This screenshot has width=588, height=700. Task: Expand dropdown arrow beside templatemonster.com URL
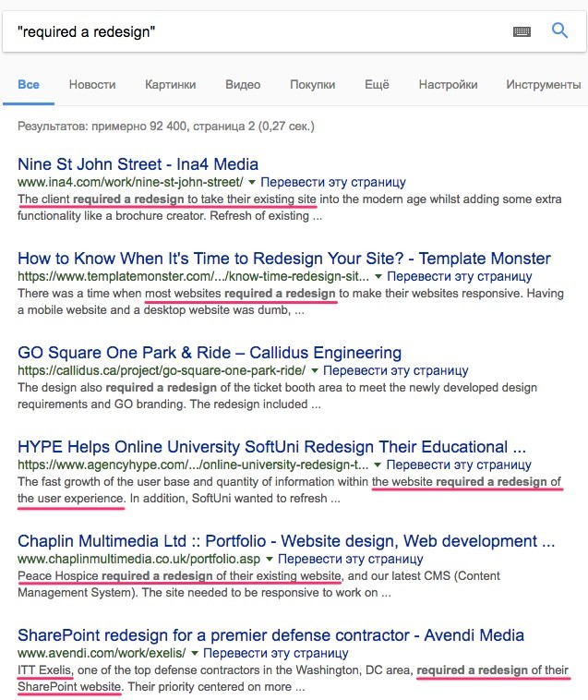click(378, 277)
